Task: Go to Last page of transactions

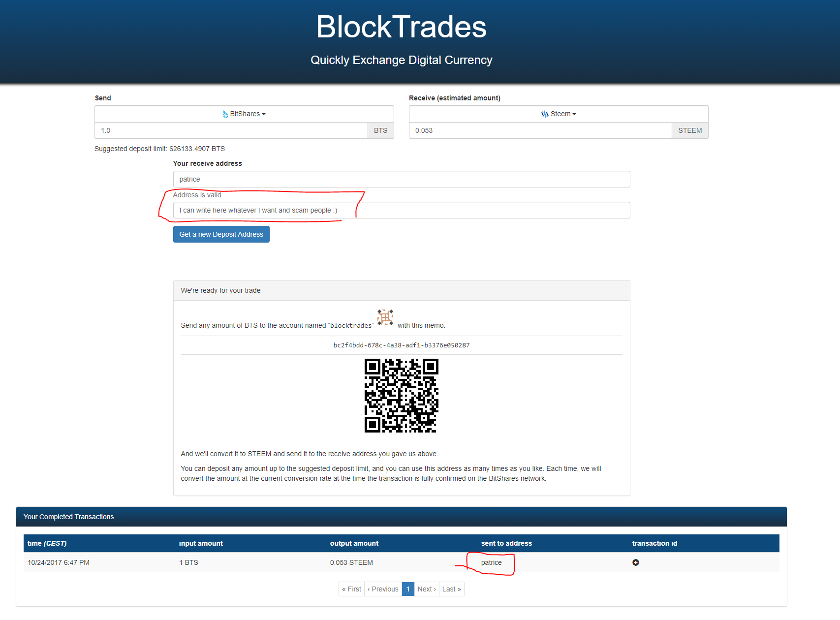Action: tap(452, 589)
